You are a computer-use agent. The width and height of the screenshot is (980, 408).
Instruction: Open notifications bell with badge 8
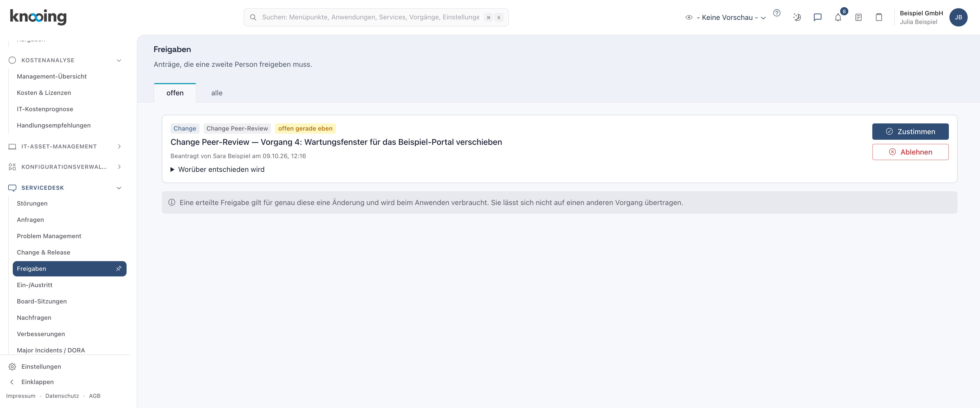pos(838,17)
